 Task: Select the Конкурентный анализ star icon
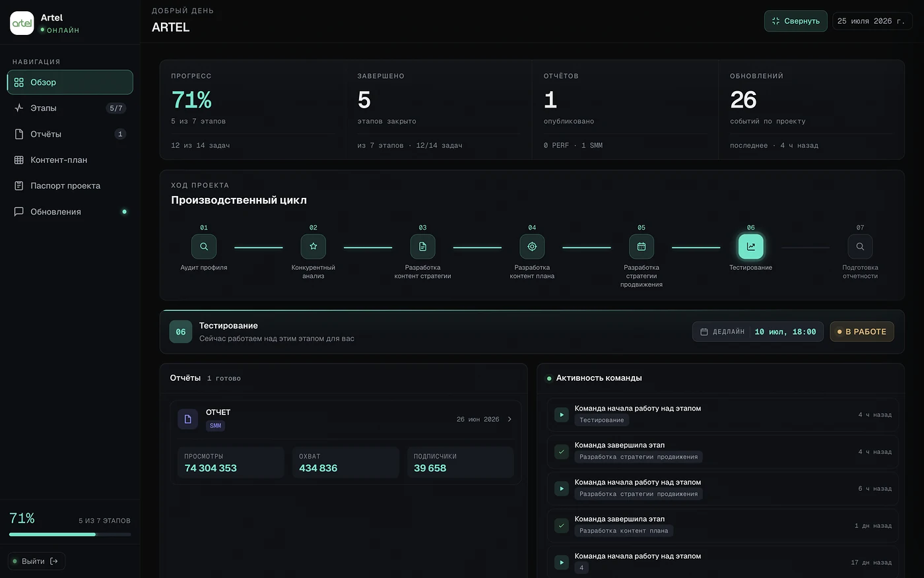[313, 247]
